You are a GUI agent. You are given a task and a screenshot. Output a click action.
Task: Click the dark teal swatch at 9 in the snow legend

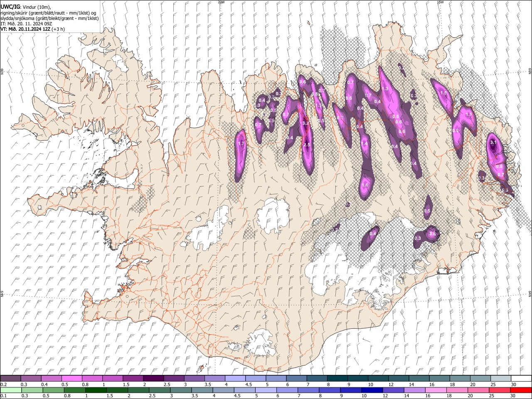(x=357, y=379)
